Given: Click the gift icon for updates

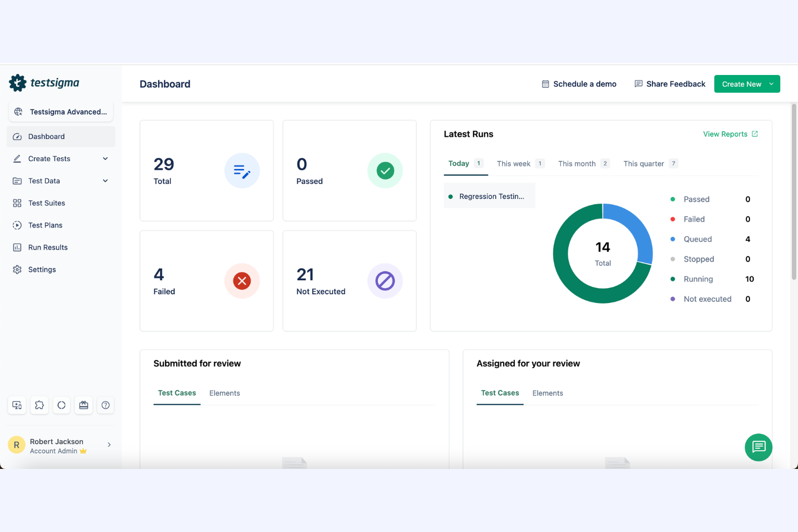Looking at the screenshot, I should pyautogui.click(x=84, y=405).
